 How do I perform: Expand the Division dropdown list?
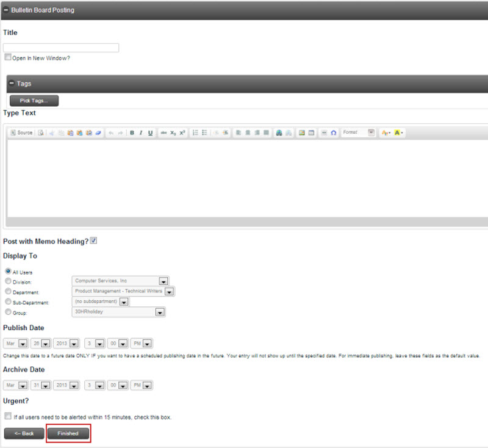pyautogui.click(x=163, y=281)
